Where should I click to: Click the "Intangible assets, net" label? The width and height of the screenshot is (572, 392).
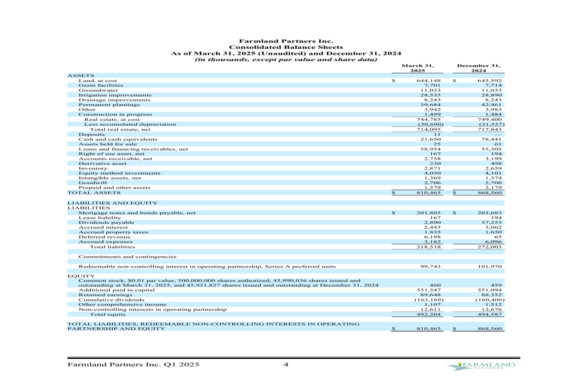click(x=109, y=178)
